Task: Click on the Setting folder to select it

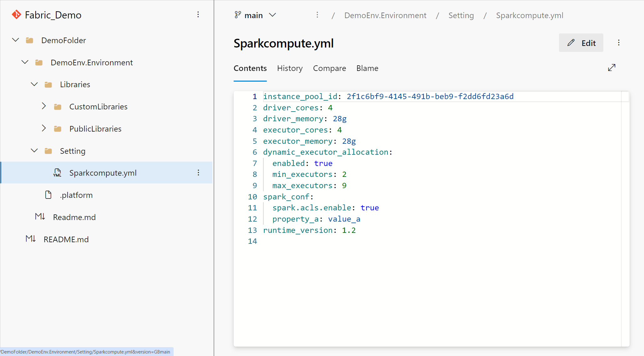Action: 72,151
